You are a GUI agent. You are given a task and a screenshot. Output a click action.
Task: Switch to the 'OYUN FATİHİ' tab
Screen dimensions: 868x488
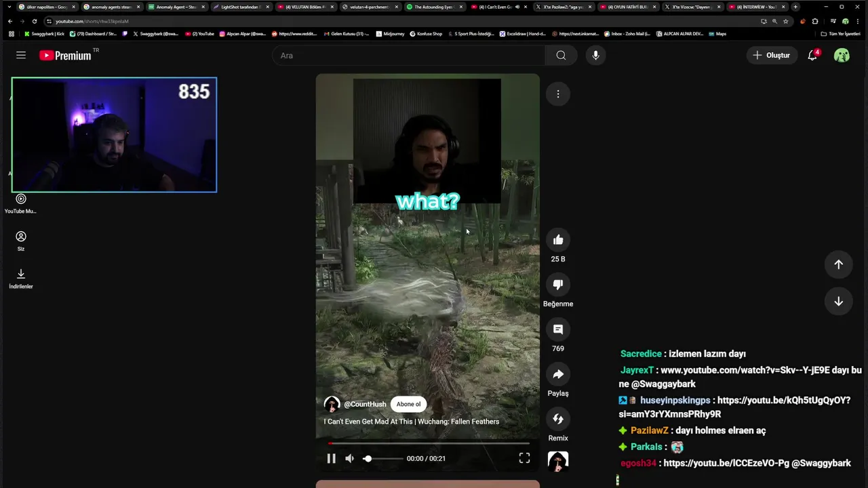pos(627,7)
